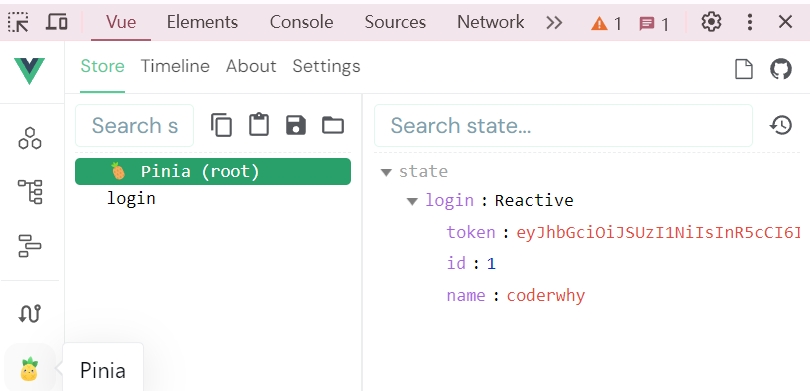
Task: Save the state with floppy icon
Action: 295,126
